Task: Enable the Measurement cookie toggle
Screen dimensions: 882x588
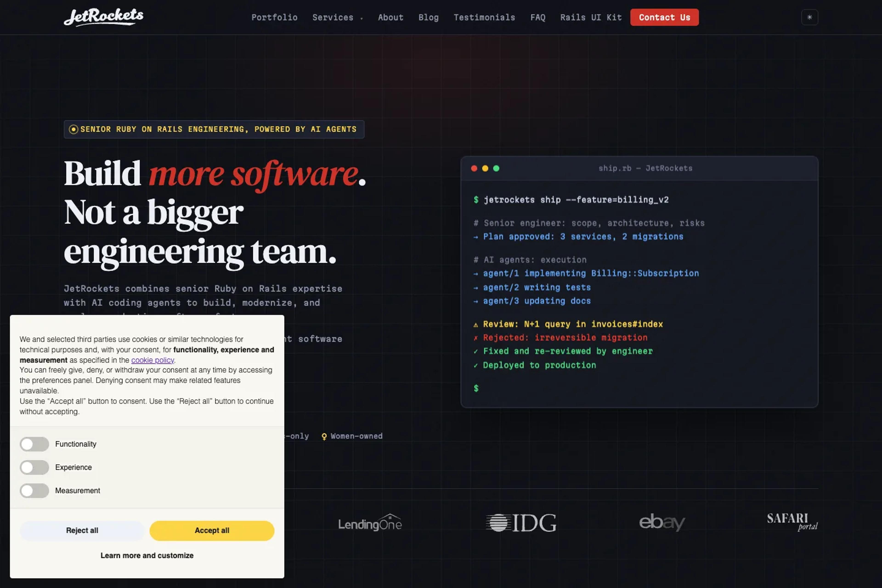Action: (34, 491)
